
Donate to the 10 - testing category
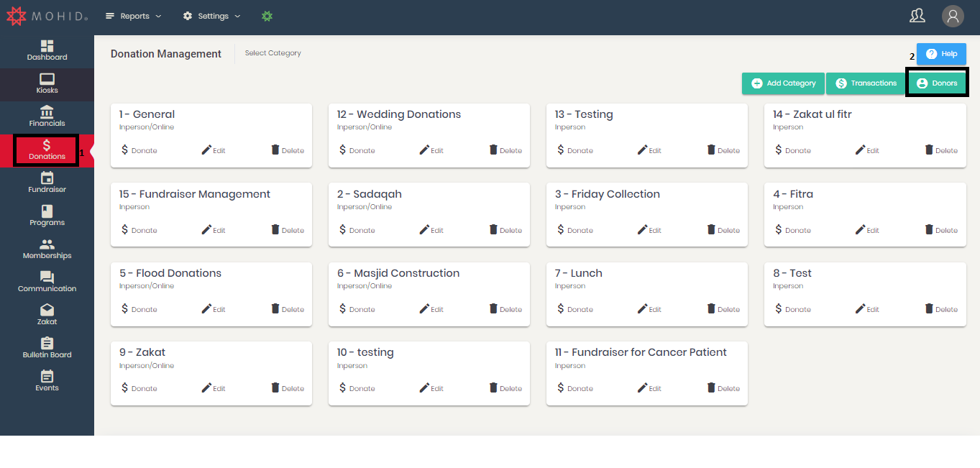(357, 388)
